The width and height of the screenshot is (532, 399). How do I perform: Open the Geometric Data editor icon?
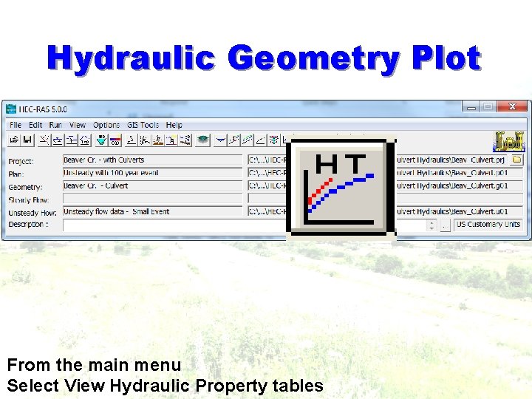[x=44, y=140]
